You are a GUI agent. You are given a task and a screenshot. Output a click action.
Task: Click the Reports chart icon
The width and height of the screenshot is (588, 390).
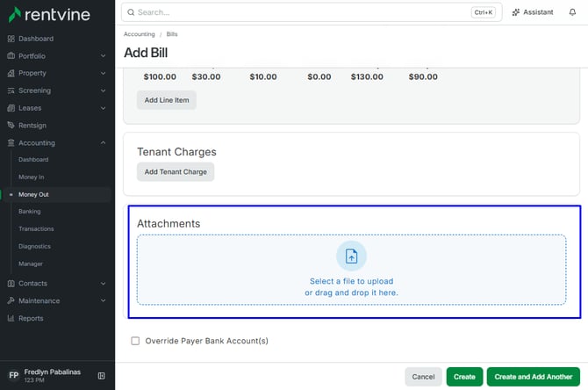tap(11, 318)
